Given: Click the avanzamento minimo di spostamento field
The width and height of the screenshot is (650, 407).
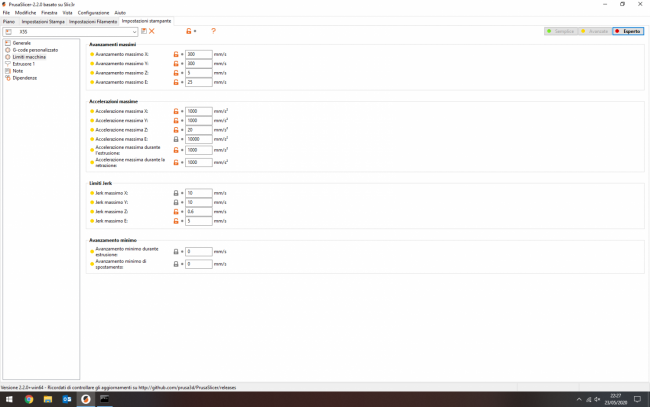Looking at the screenshot, I should [x=199, y=264].
